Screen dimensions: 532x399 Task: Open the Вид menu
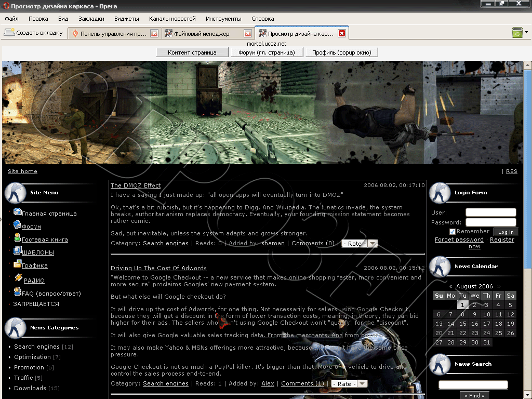[x=63, y=19]
